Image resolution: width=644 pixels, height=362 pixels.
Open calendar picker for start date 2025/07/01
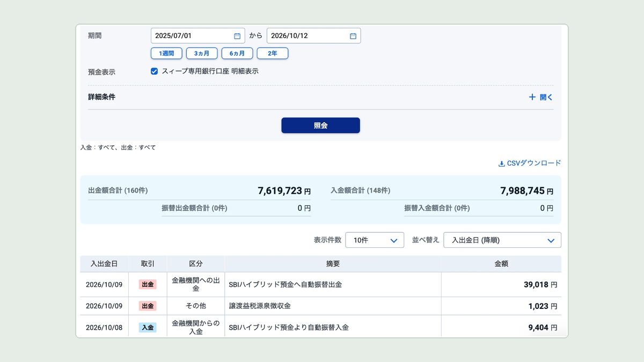click(x=237, y=36)
